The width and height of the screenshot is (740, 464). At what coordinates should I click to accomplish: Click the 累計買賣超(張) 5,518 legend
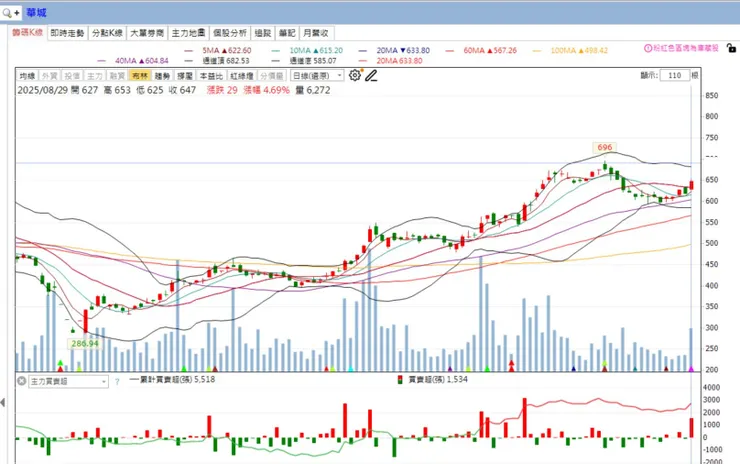pyautogui.click(x=172, y=380)
